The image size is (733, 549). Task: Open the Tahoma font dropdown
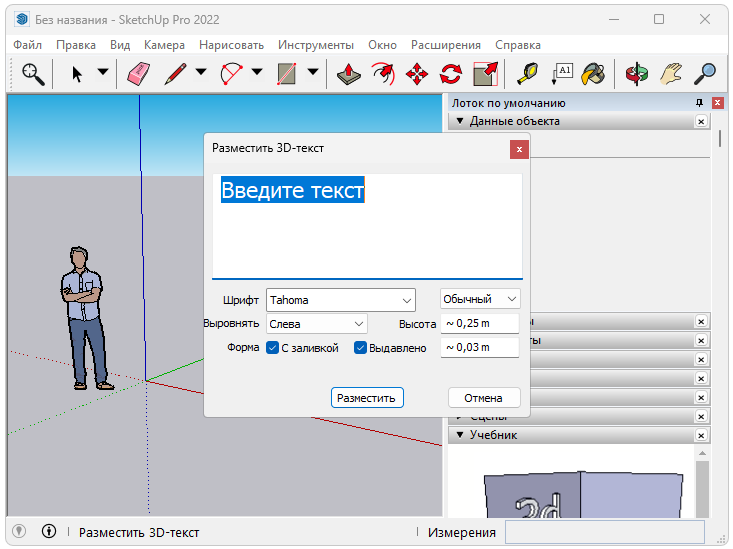[340, 300]
